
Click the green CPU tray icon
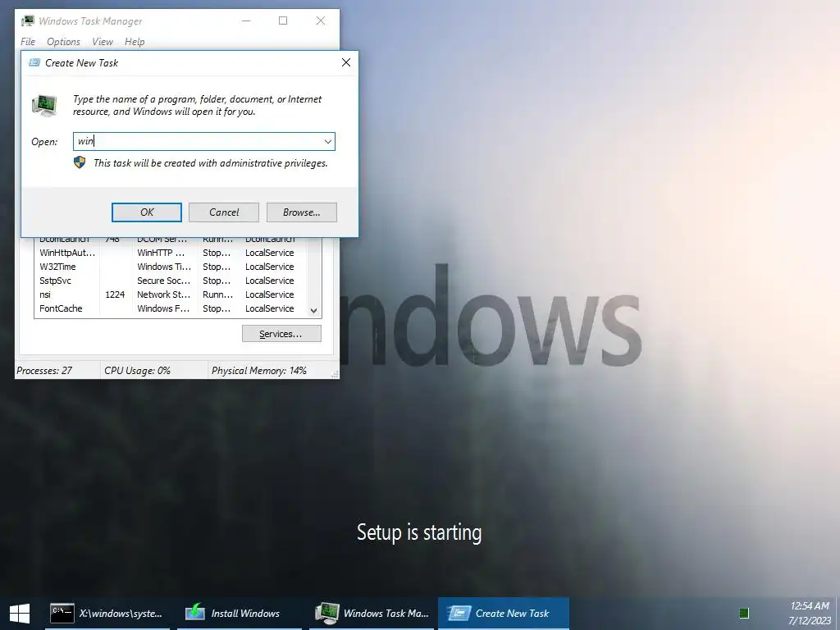pyautogui.click(x=743, y=614)
